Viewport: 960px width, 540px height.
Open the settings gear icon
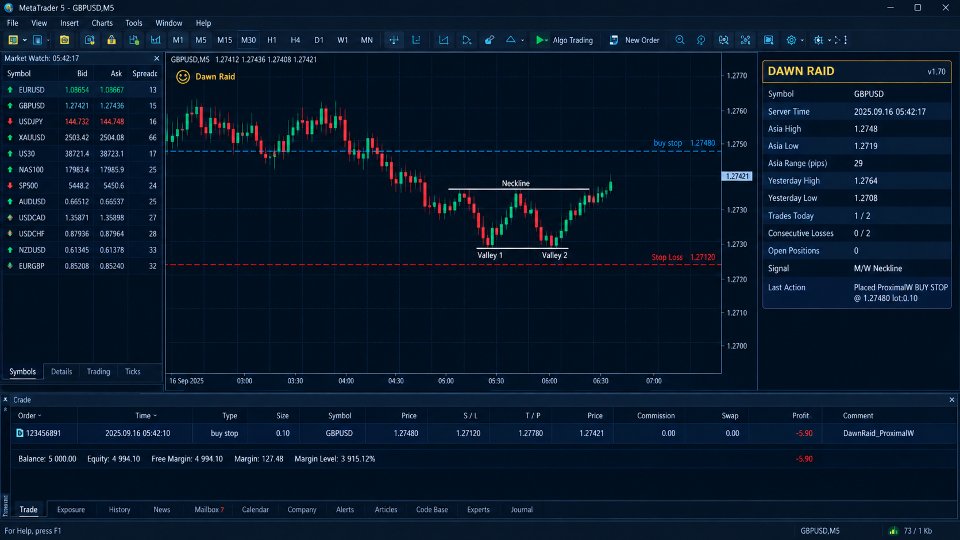click(x=791, y=40)
